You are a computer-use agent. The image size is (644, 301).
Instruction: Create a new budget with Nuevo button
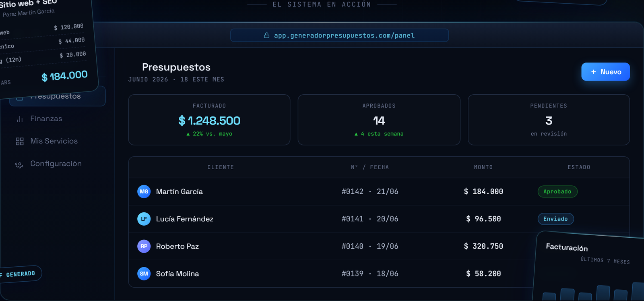tap(605, 72)
